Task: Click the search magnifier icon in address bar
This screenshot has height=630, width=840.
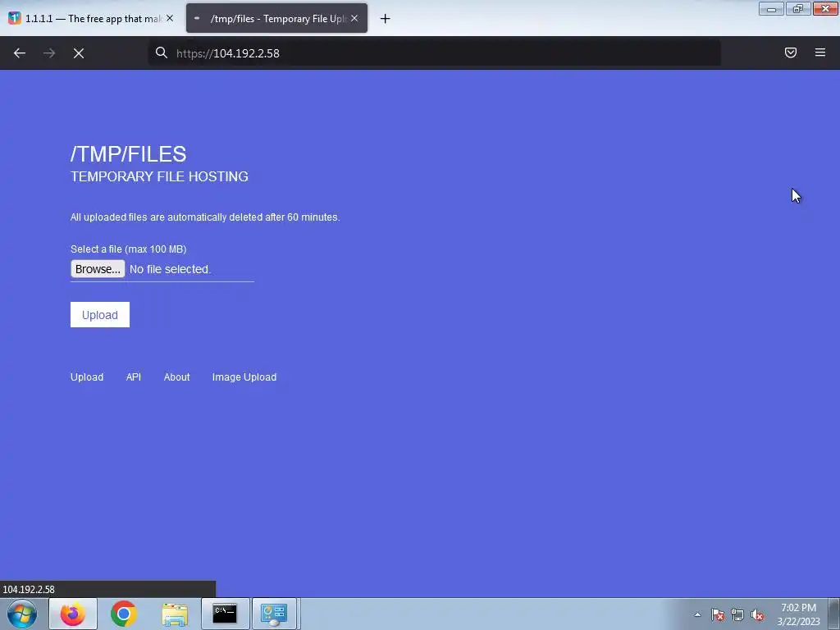Action: 162,52
